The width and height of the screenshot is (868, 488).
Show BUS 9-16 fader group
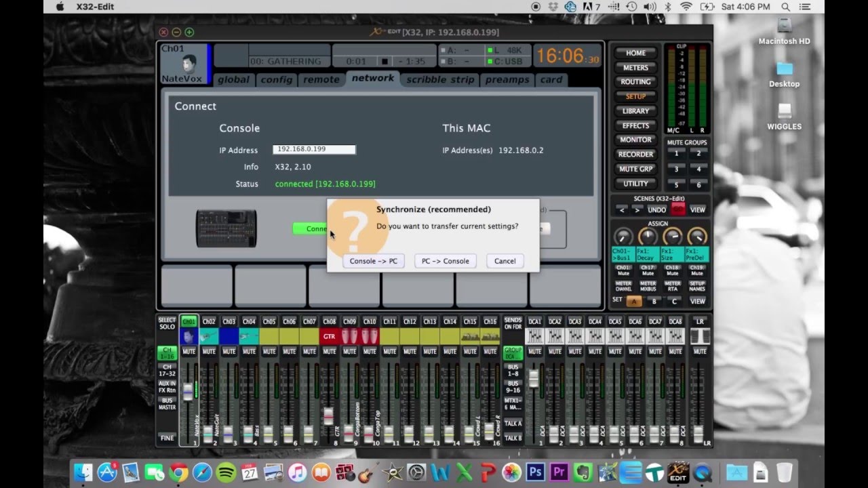pos(513,387)
